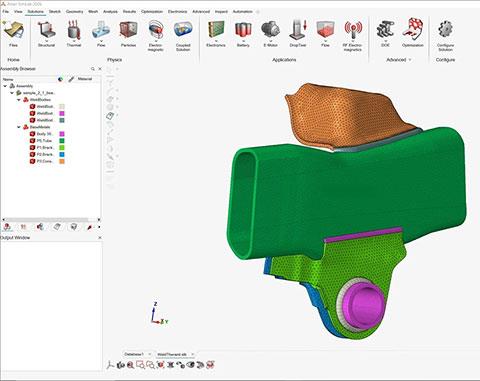Collapse the BaseMetals tree group
The image size is (480, 381).
coord(19,127)
